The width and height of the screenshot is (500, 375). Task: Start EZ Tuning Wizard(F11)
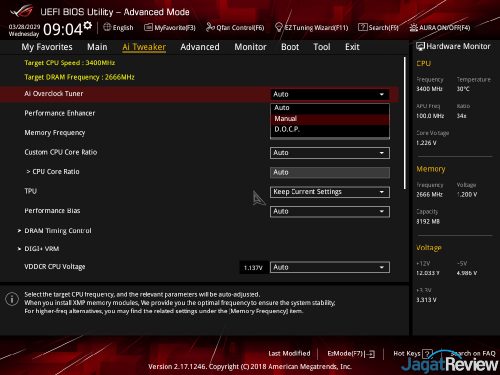[x=311, y=28]
